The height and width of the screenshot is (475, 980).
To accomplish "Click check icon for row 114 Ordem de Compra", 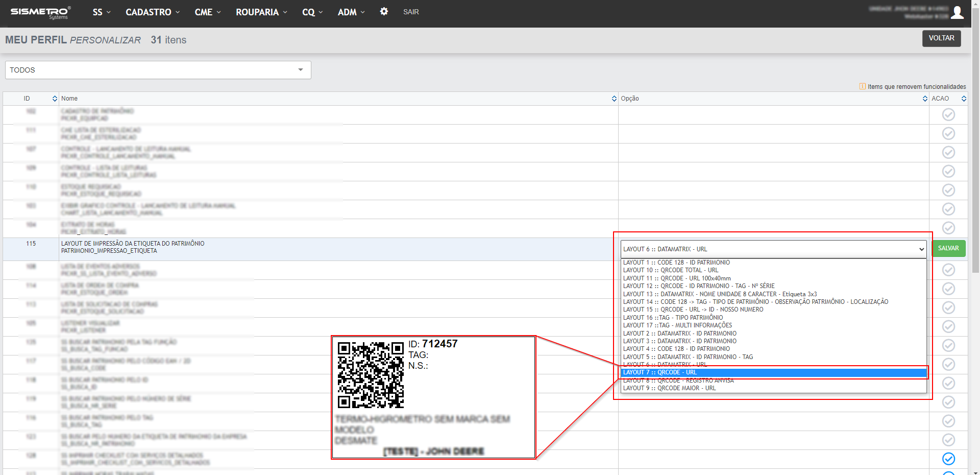I will 948,289.
